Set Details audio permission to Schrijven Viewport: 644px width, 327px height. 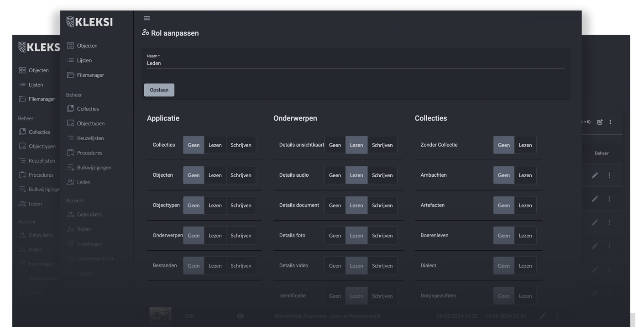(382, 175)
